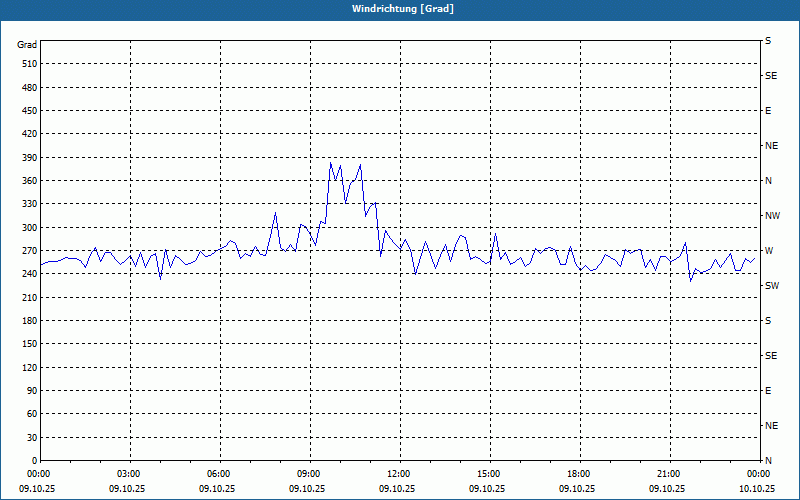This screenshot has width=800, height=500.
Task: Click the 0 y-axis origin label
Action: (34, 461)
